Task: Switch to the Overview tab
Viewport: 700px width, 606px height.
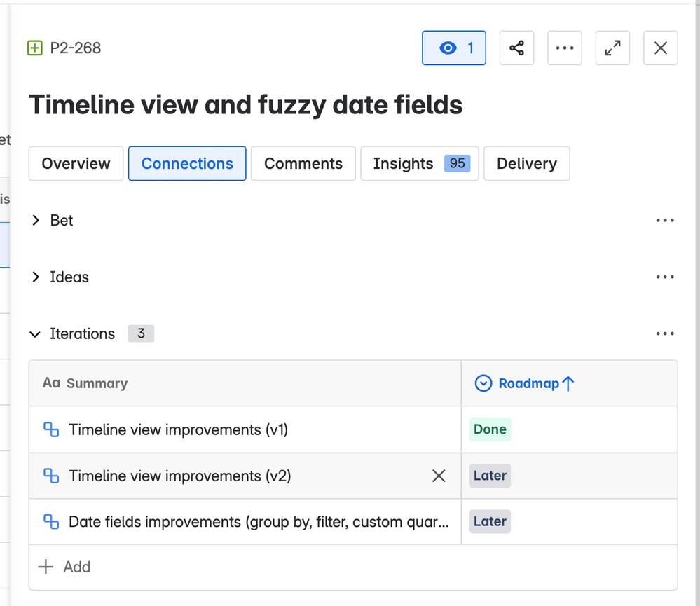Action: [x=76, y=164]
